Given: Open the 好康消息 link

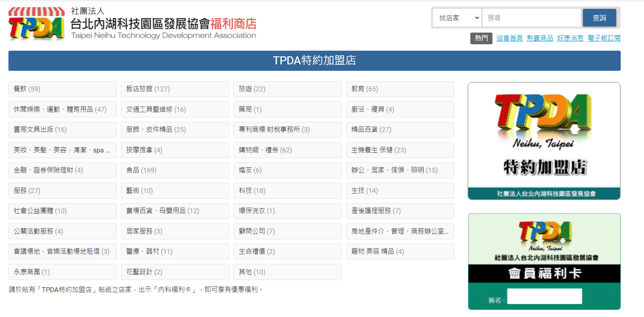Looking at the screenshot, I should (570, 38).
